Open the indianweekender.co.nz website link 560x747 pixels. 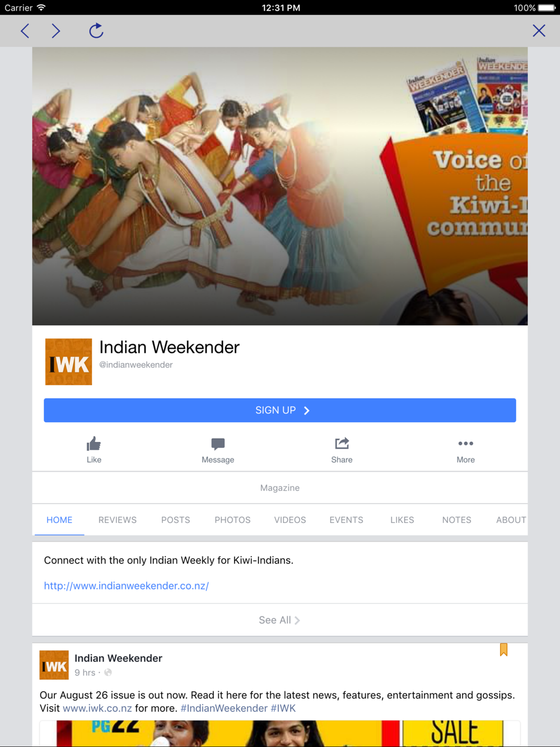(127, 586)
